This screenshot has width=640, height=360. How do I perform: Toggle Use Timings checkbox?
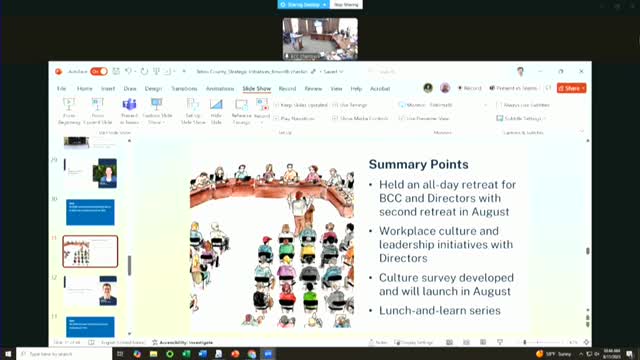[x=335, y=105]
